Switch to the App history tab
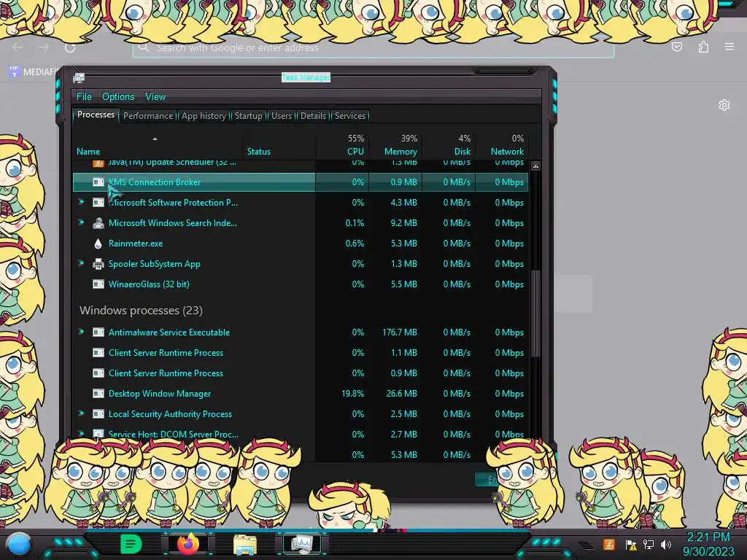The height and width of the screenshot is (560, 747). pos(204,116)
